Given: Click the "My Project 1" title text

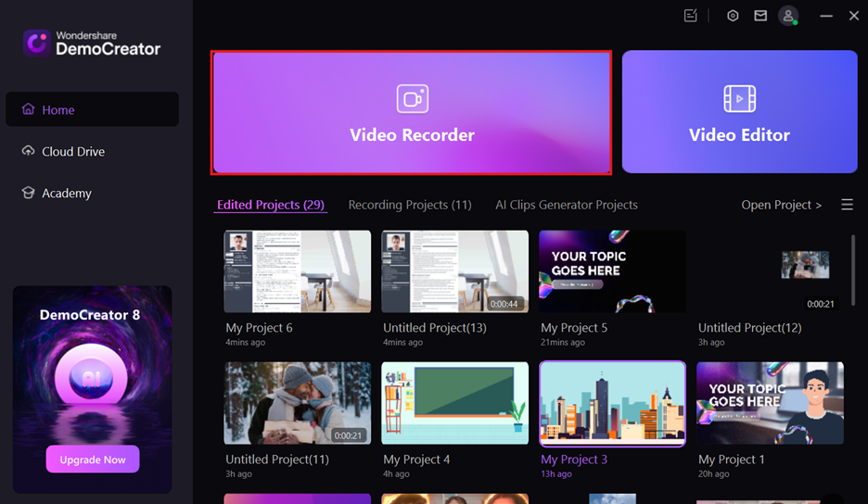Looking at the screenshot, I should [x=732, y=460].
